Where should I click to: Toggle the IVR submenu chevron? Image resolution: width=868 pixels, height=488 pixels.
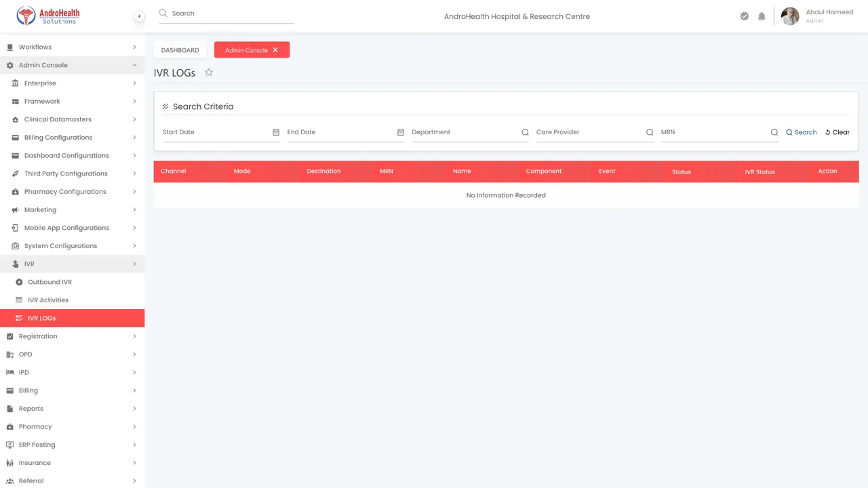click(134, 264)
